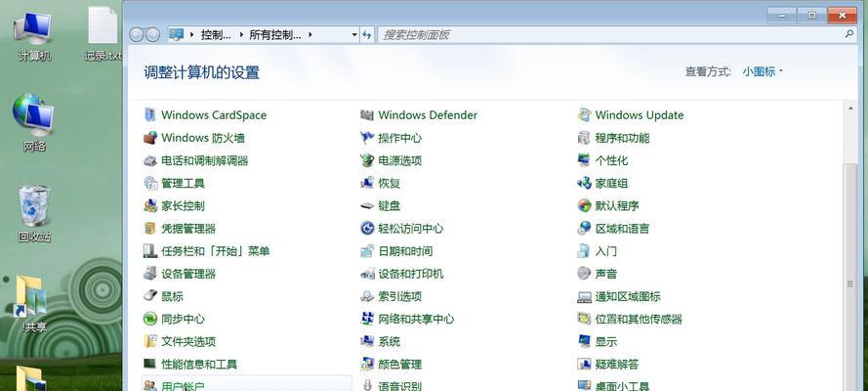This screenshot has height=391, width=868.
Task: Click the Windows CardSpace icon
Action: click(150, 115)
